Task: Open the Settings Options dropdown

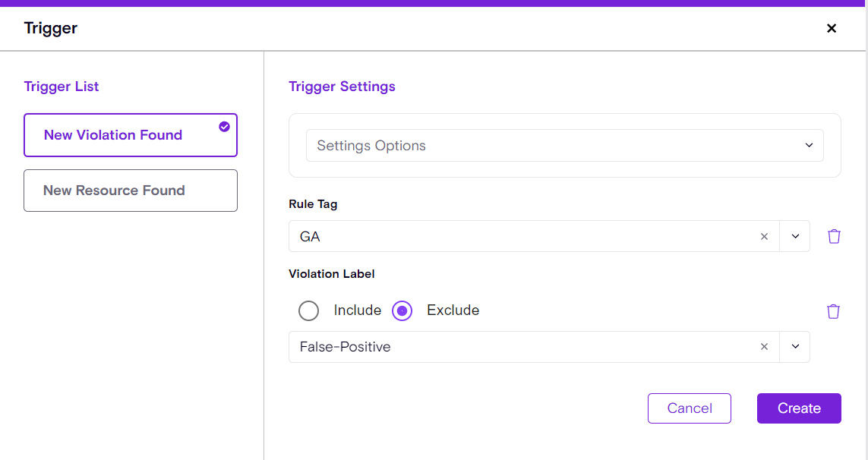Action: 564,146
